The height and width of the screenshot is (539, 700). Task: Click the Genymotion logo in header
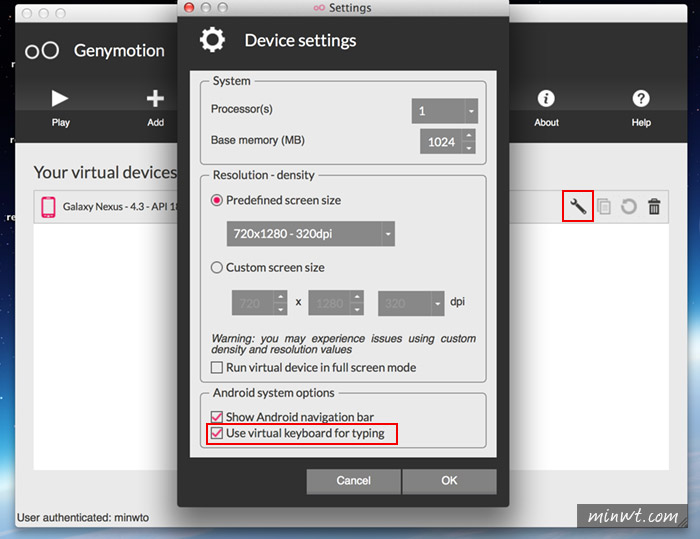(x=42, y=50)
